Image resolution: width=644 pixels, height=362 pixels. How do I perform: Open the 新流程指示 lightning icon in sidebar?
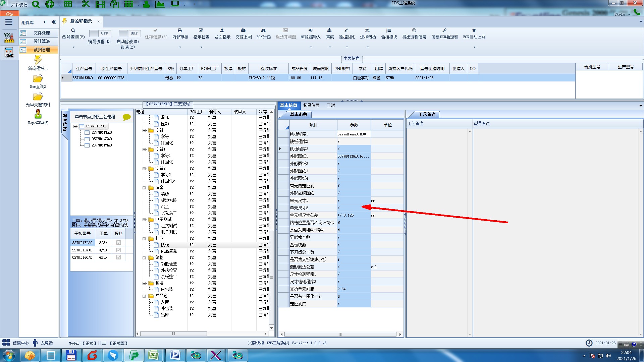[x=38, y=60]
